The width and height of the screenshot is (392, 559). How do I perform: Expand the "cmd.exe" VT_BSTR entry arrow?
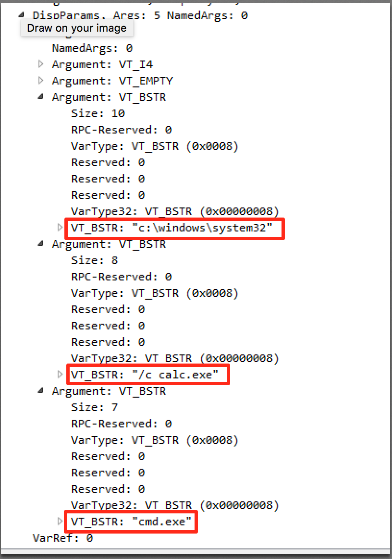click(60, 521)
